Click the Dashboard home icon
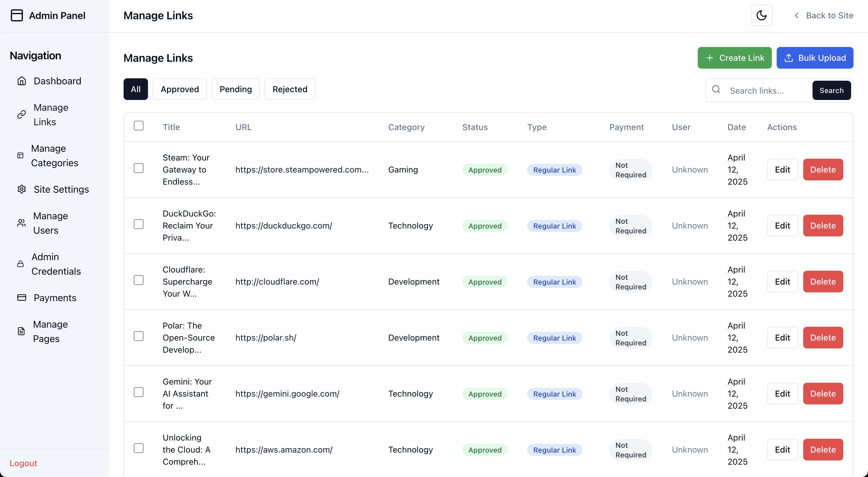Viewport: 868px width, 477px height. (x=22, y=81)
